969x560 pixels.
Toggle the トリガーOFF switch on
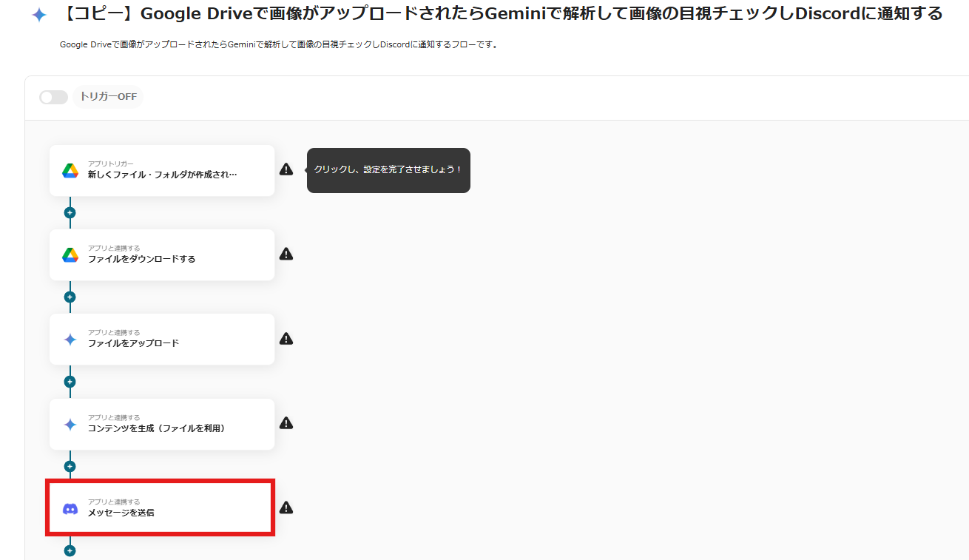pyautogui.click(x=53, y=97)
